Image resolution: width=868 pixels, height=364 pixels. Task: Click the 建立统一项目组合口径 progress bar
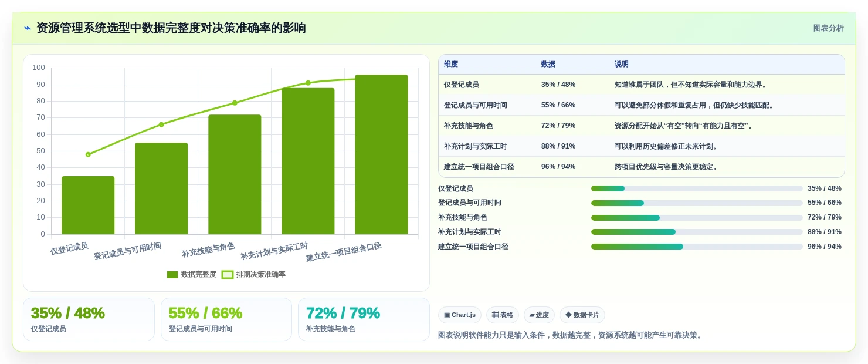coord(697,247)
